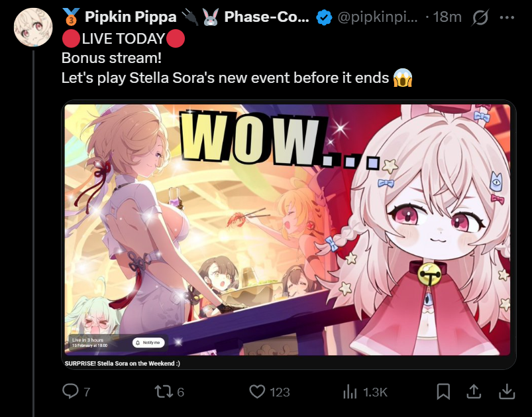532x417 pixels.
Task: Click the Live in 3 hours label
Action: tap(87, 340)
